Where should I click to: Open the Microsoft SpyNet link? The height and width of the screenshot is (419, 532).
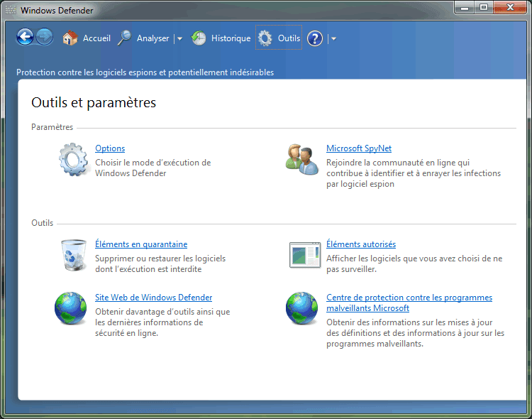359,148
